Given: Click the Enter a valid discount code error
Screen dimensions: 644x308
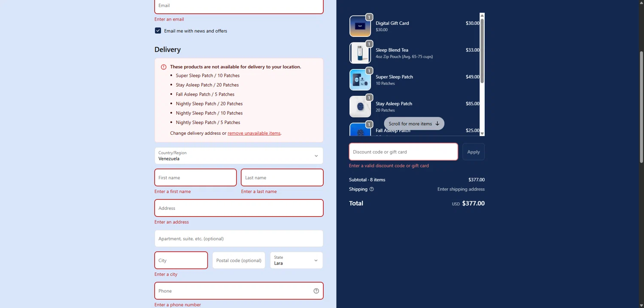Looking at the screenshot, I should [x=389, y=166].
